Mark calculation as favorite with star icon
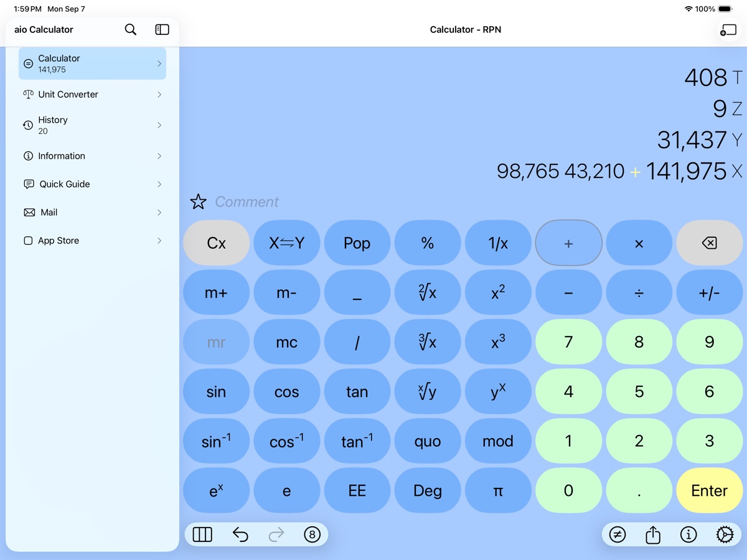The width and height of the screenshot is (747, 560). coord(198,202)
